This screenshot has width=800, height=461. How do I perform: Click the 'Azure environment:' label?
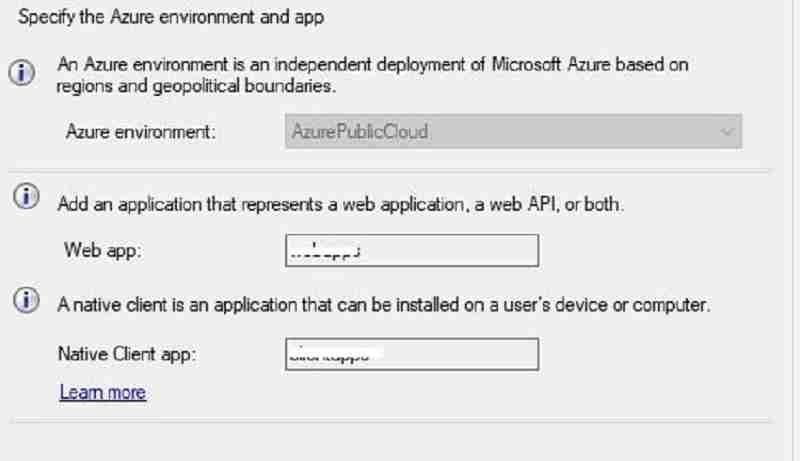point(141,132)
